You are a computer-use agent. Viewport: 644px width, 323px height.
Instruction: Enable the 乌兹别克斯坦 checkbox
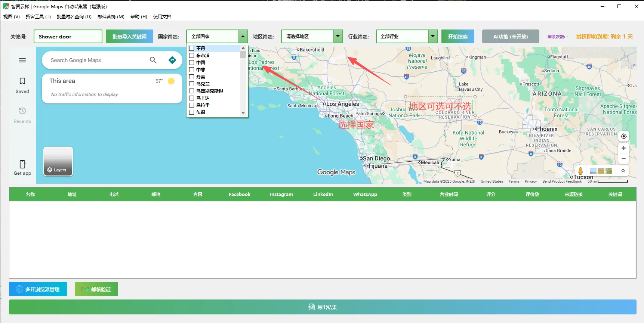(x=192, y=91)
